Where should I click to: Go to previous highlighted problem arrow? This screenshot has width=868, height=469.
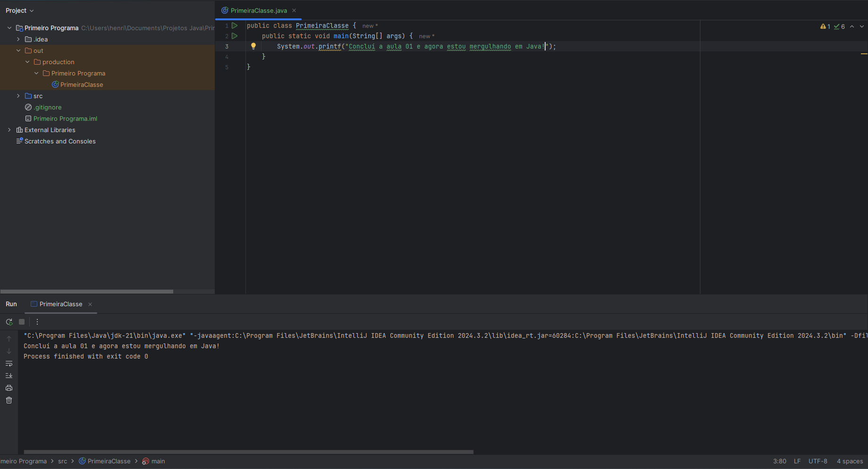click(852, 26)
